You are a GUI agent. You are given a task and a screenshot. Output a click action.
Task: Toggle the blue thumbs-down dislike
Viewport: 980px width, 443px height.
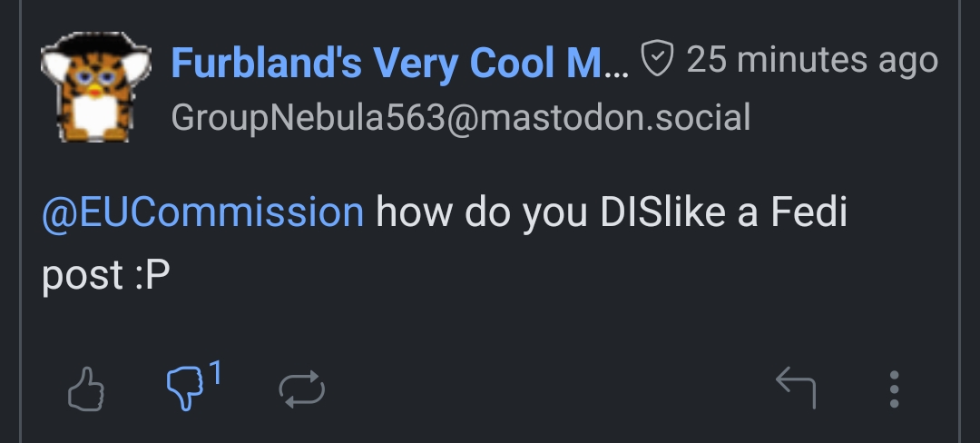click(x=185, y=389)
